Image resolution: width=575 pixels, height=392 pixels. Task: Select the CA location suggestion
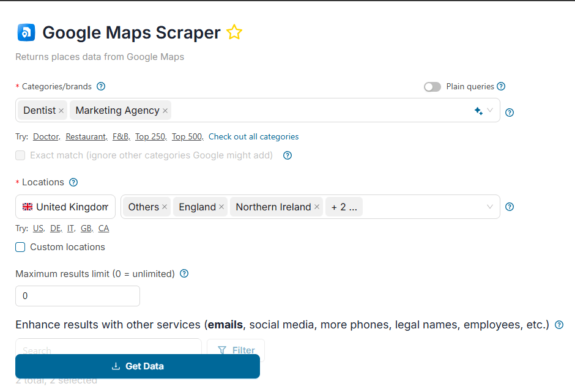pyautogui.click(x=104, y=229)
